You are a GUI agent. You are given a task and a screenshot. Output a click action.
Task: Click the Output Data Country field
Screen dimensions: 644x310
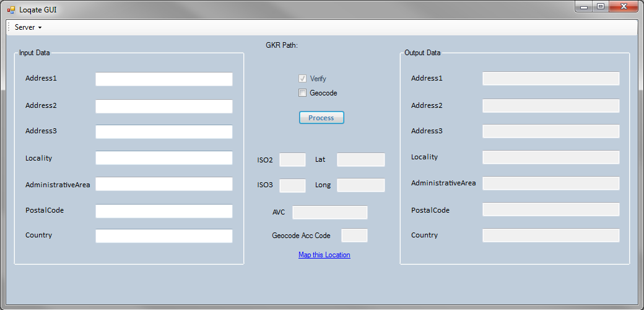[550, 235]
